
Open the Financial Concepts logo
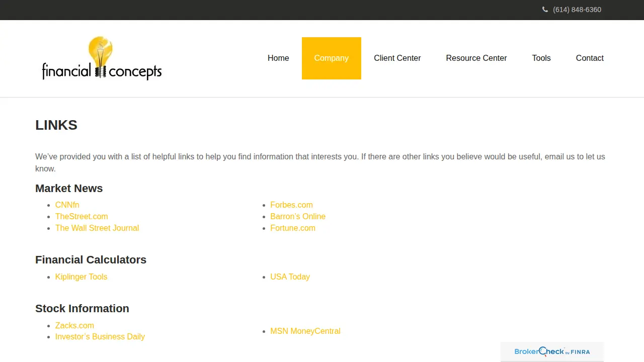[102, 58]
